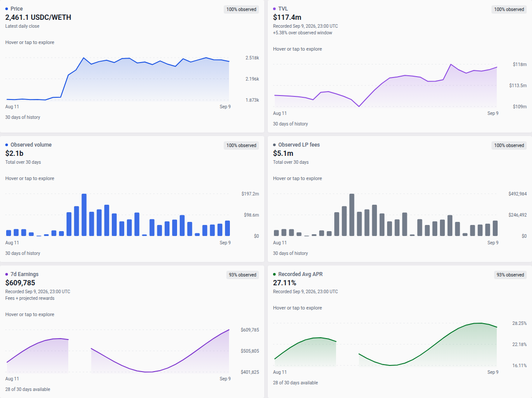This screenshot has height=398, width=532.
Task: Select the Recorded Avg APR card title
Action: coord(300,274)
